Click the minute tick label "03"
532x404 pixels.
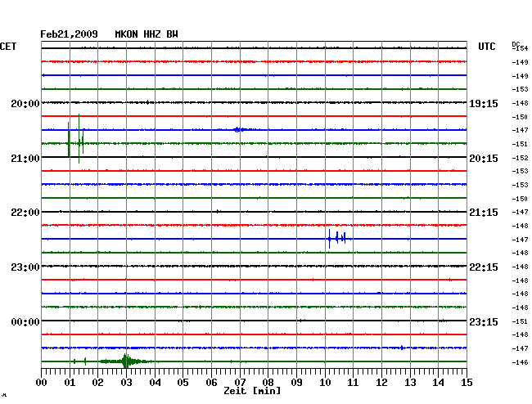click(x=126, y=383)
